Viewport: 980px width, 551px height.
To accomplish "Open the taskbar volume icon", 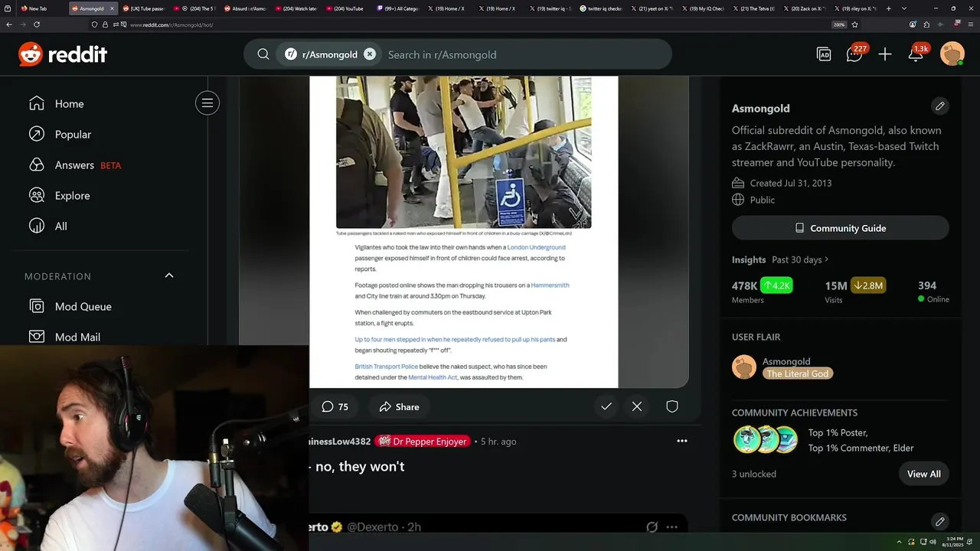I will pos(933,542).
